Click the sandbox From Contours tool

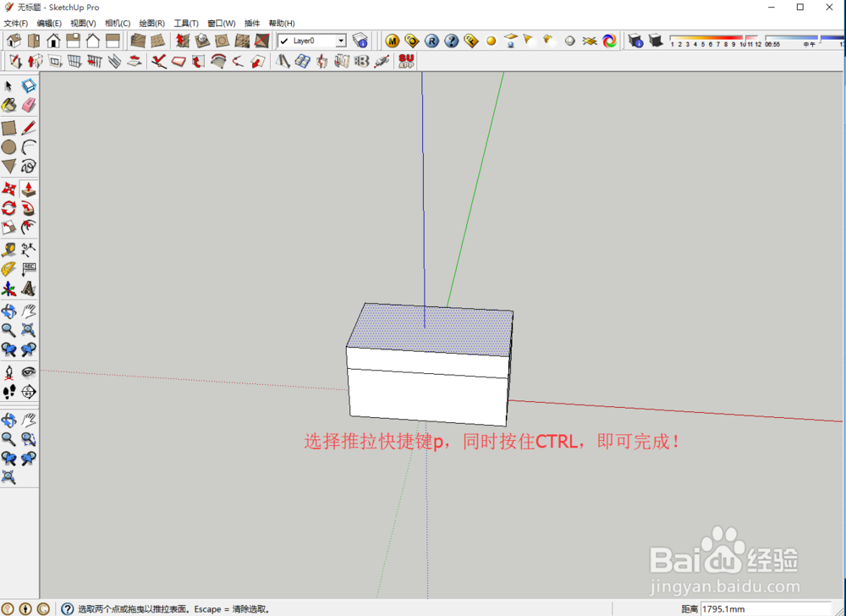click(x=138, y=41)
